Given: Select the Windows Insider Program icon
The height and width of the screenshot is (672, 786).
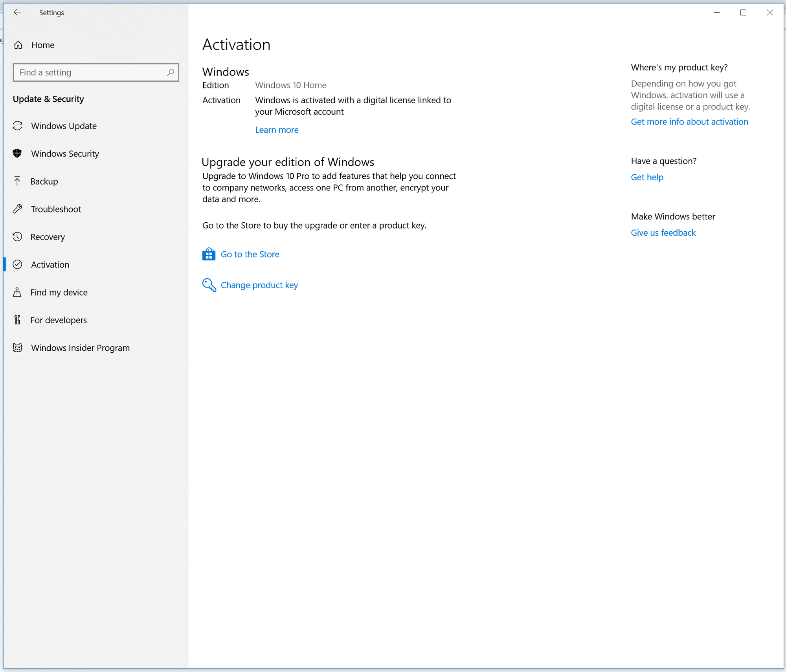Looking at the screenshot, I should click(x=18, y=347).
